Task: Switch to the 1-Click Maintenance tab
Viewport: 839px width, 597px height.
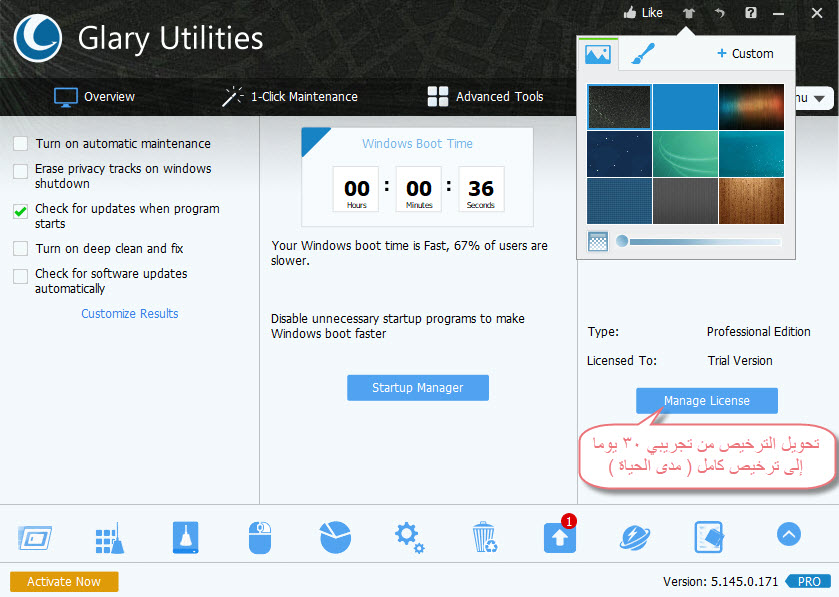Action: pyautogui.click(x=290, y=97)
